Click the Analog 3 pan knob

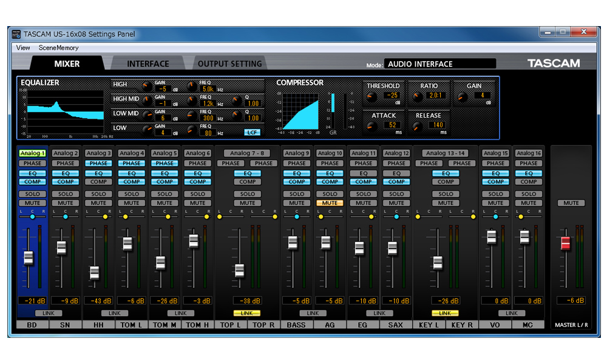[x=105, y=217]
